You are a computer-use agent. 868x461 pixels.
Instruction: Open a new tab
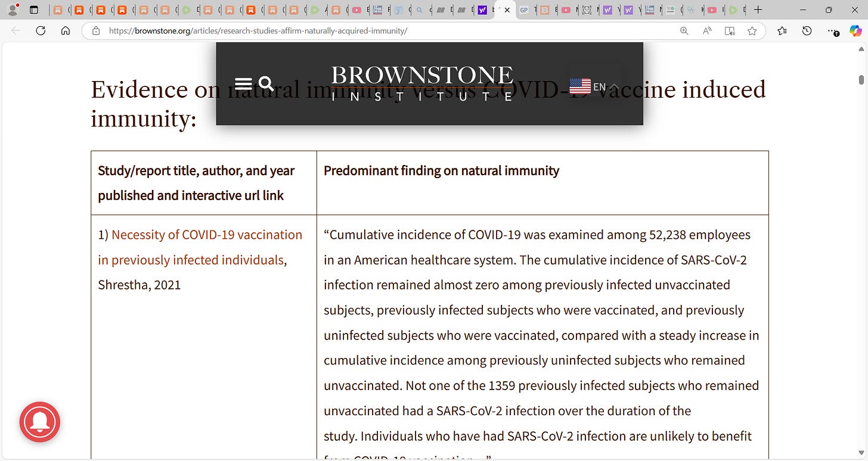point(758,10)
